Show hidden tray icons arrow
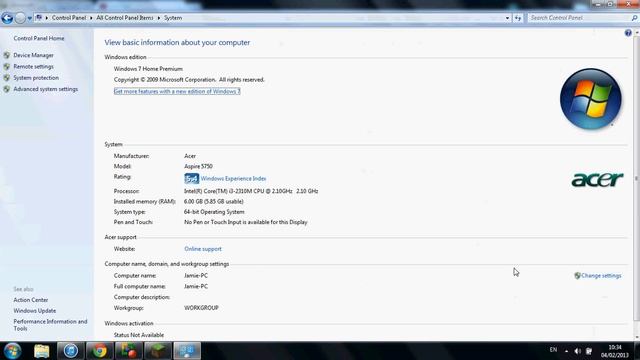The width and height of the screenshot is (640, 360). pos(566,351)
